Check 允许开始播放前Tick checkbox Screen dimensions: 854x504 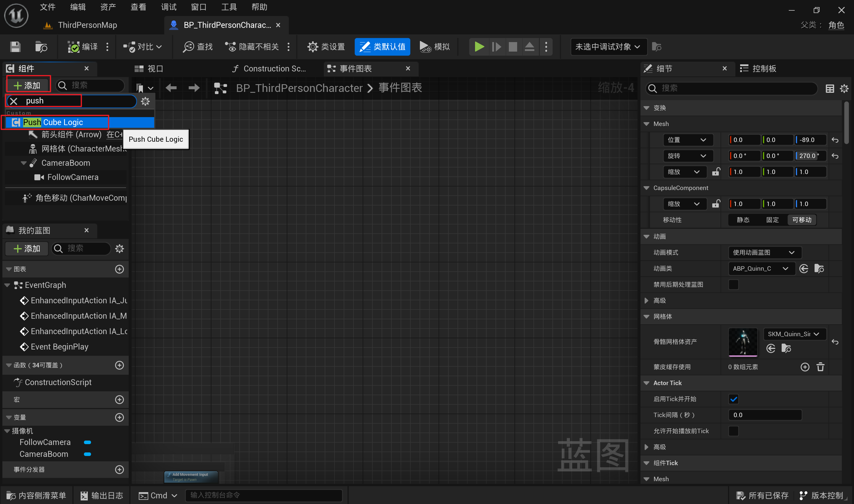pyautogui.click(x=733, y=431)
